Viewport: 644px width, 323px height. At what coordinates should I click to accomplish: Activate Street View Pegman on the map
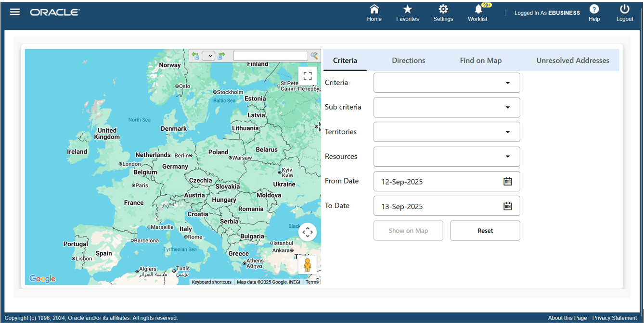pos(308,264)
